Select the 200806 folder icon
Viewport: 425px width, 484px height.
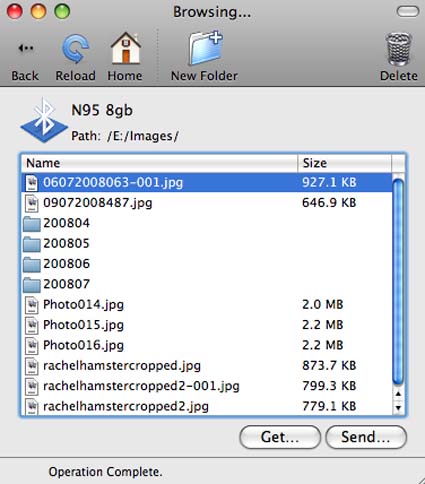coord(32,264)
